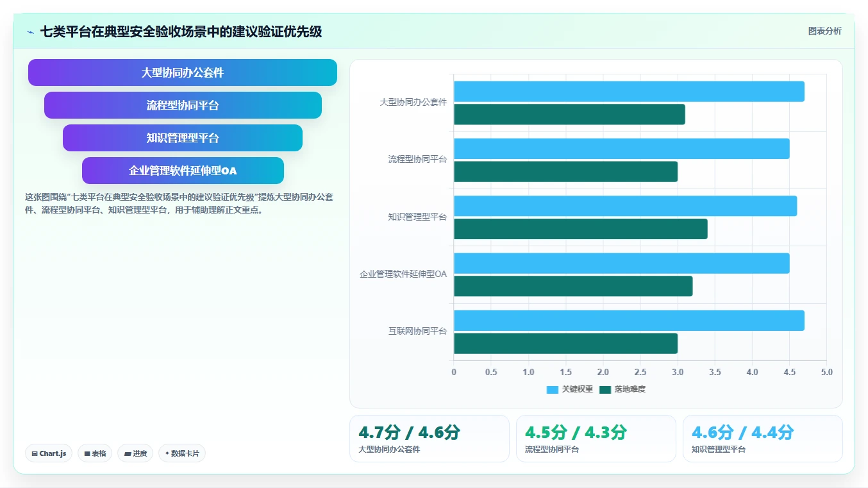Viewport: 868px width, 488px height.
Task: Open the 4.7分 / 4.6分 data card
Action: pyautogui.click(x=430, y=439)
